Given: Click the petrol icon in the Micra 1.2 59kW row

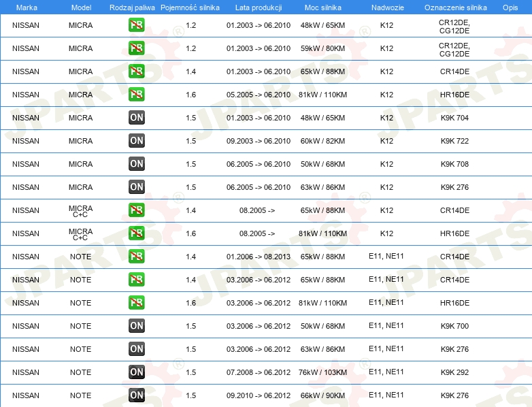Looking at the screenshot, I should pos(136,48).
